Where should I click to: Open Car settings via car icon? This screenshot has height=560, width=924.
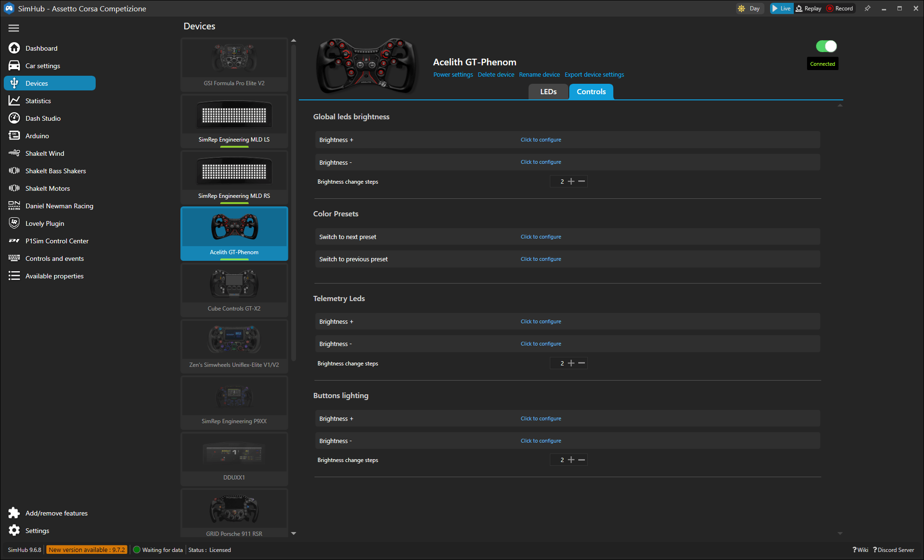point(14,66)
